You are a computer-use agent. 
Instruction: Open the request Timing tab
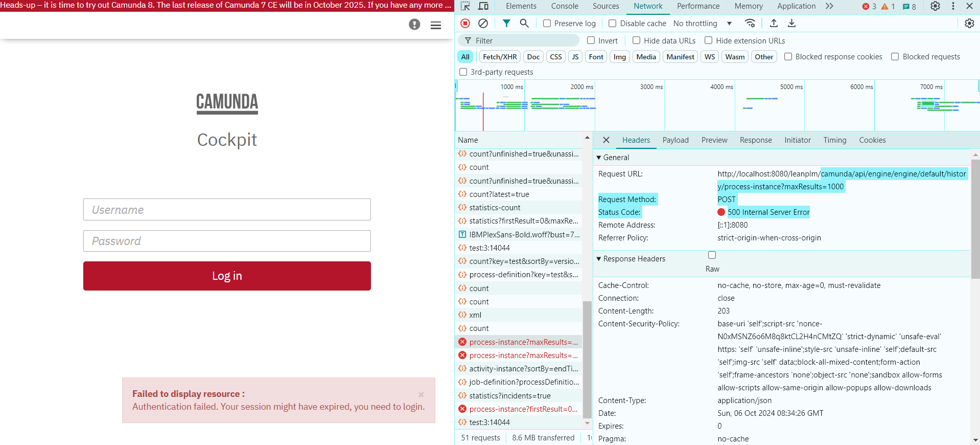(835, 140)
